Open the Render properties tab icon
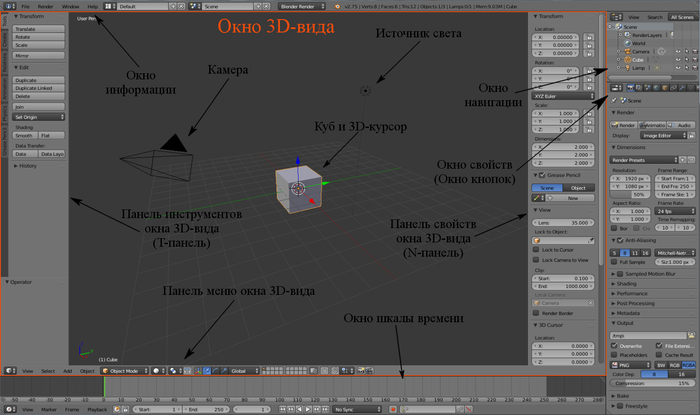The image size is (700, 415). tap(631, 88)
